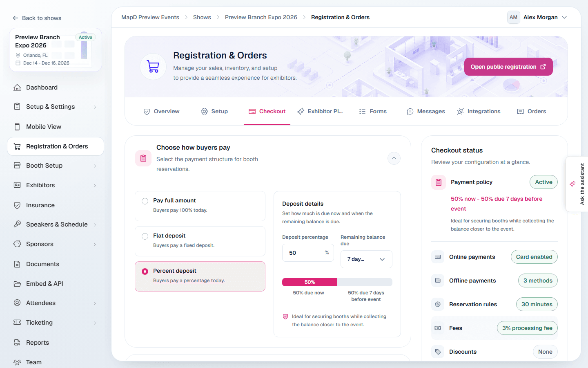The height and width of the screenshot is (368, 588).
Task: Select the Flat deposit option
Action: [x=200, y=241]
